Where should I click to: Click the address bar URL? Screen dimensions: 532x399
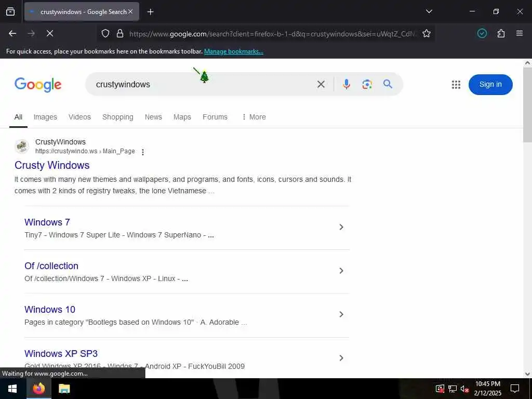click(x=272, y=34)
